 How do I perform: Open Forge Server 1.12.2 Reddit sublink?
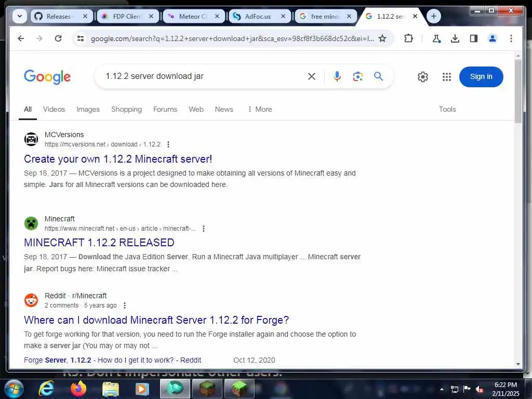(x=112, y=361)
